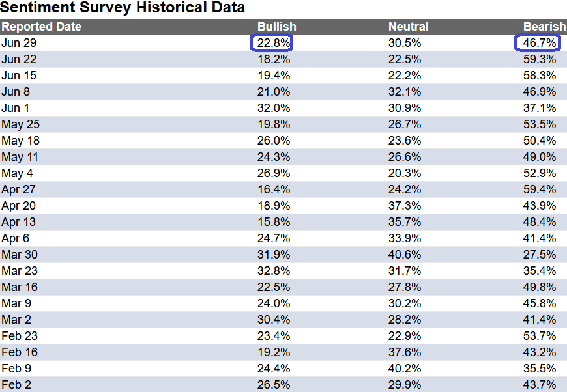Click the Mar 30 Bearish value 27.5%

coord(540,255)
